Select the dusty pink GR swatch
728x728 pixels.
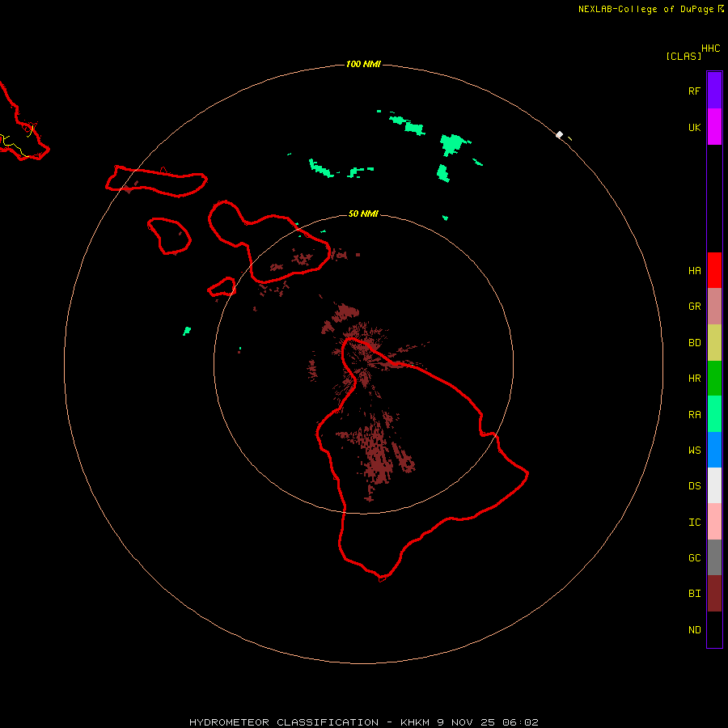click(x=714, y=307)
